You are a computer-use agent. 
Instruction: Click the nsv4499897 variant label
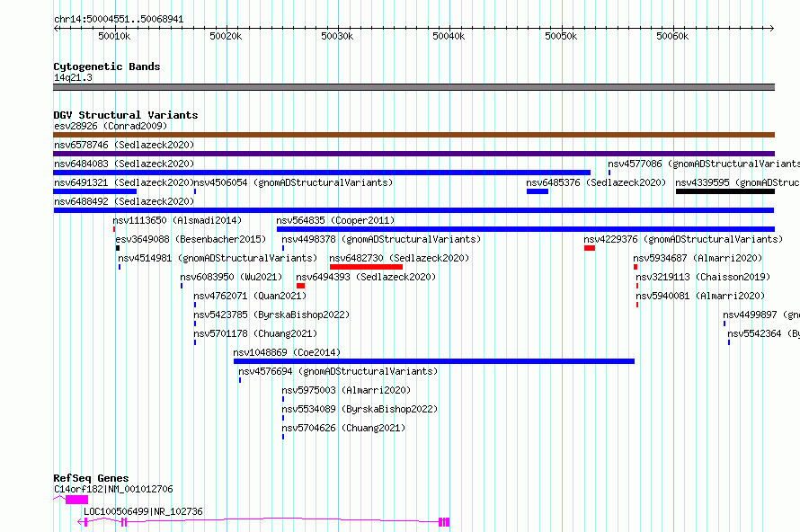pyautogui.click(x=761, y=315)
